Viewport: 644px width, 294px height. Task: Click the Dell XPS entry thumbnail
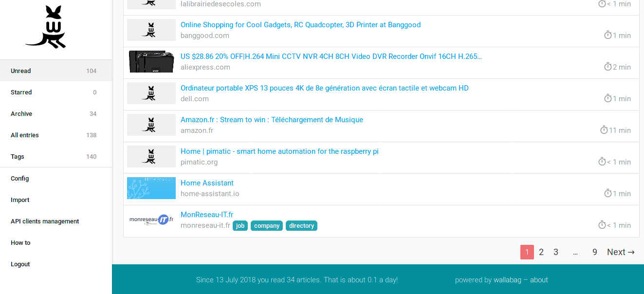click(x=151, y=93)
